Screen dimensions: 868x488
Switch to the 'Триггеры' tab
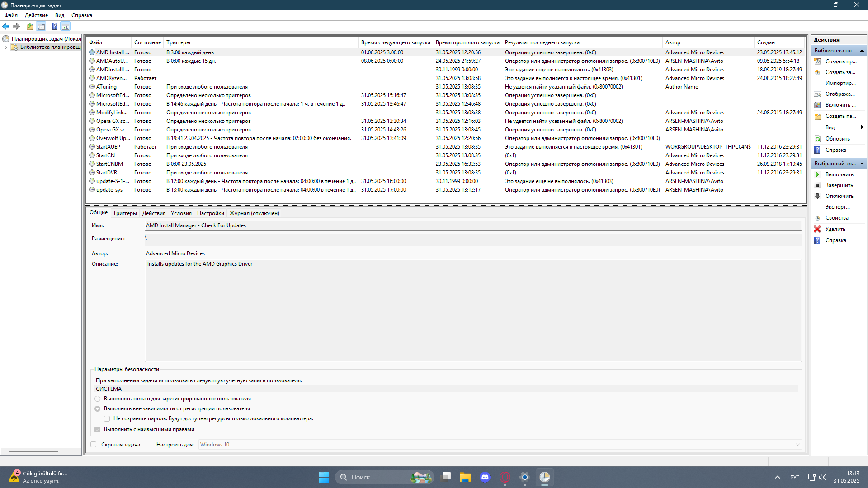coord(125,213)
